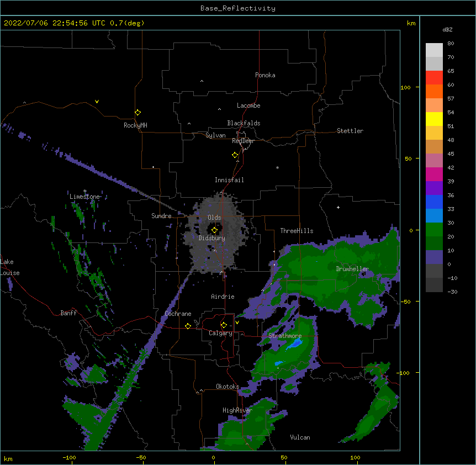Click the ThreeHills label
This screenshot has height=465, width=476.
(297, 231)
